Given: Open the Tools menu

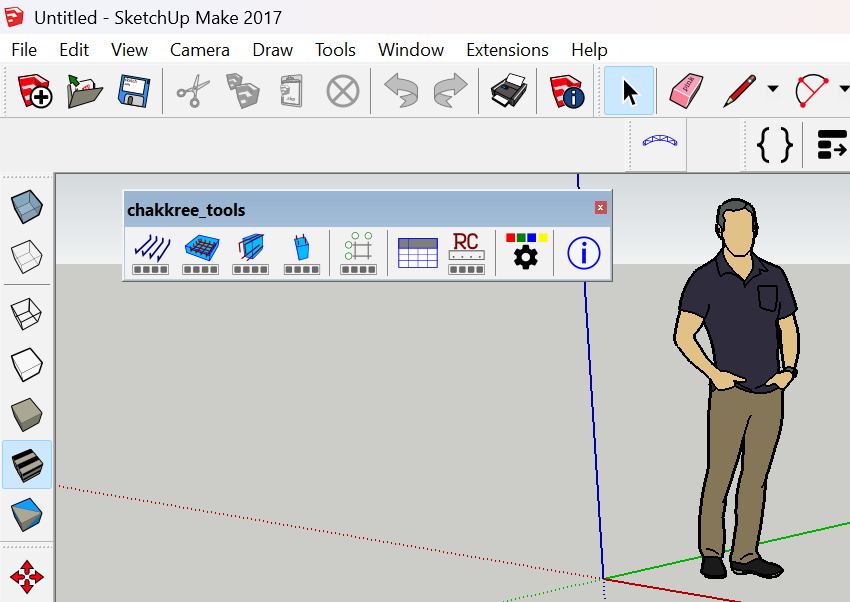Looking at the screenshot, I should click(336, 50).
